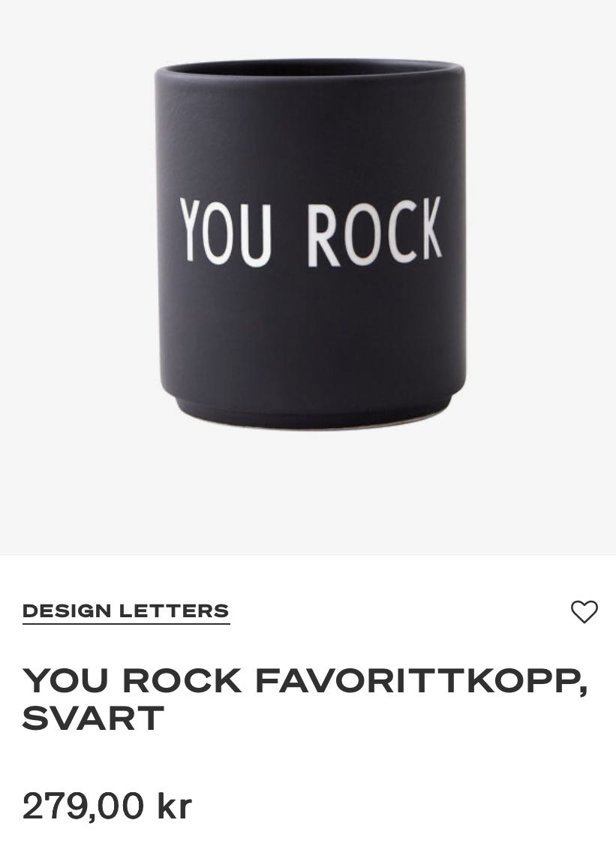Click the underline beneath Design Letters
This screenshot has height=850, width=616.
click(x=126, y=624)
